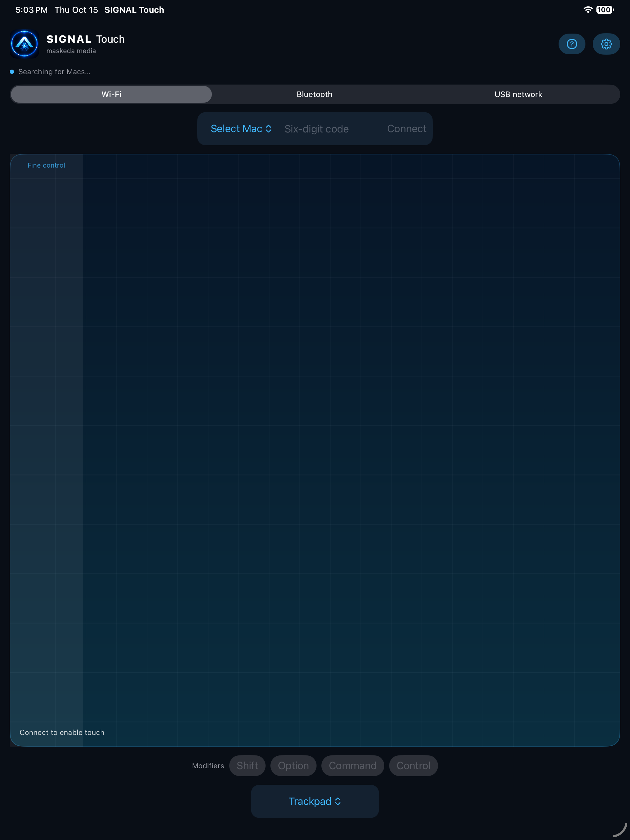The image size is (630, 840).
Task: Tap the 'Searching for Macs...' status text
Action: click(x=54, y=72)
